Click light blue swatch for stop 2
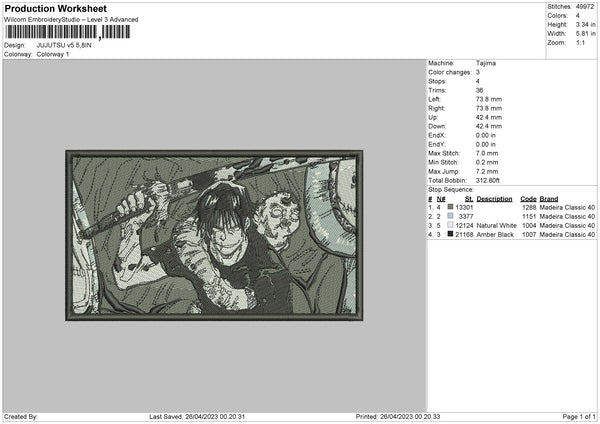This screenshot has width=600, height=424. click(x=450, y=216)
